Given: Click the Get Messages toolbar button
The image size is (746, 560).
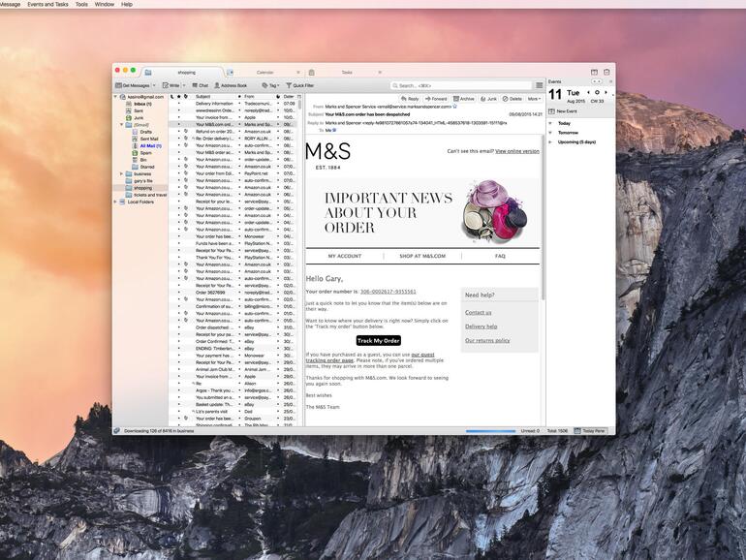Looking at the screenshot, I should (133, 85).
